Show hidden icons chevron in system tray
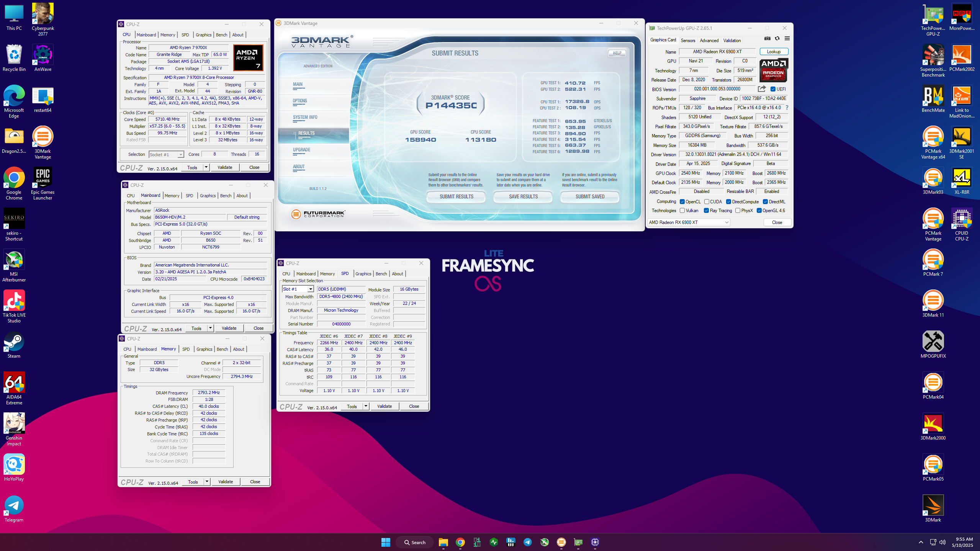 click(x=921, y=542)
